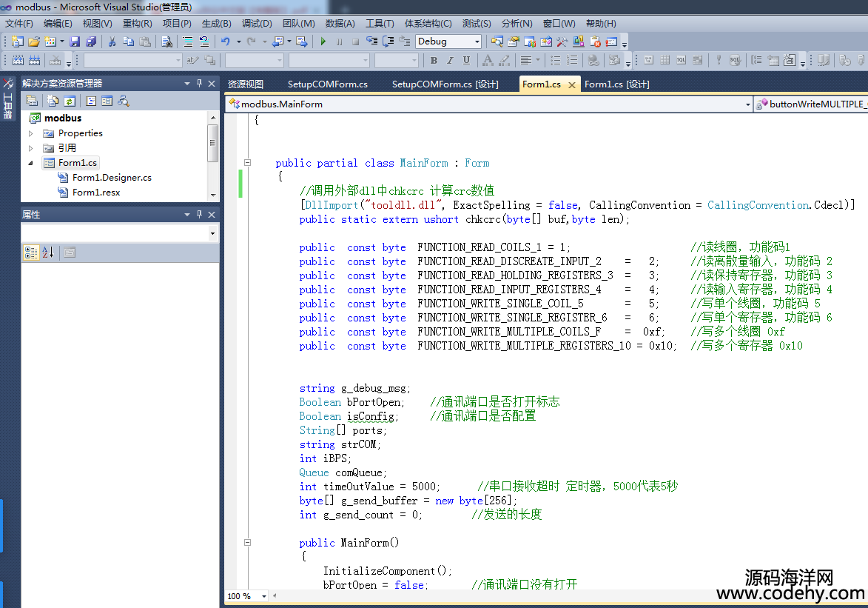Switch to SetupCOMForm.cs tab

(327, 84)
